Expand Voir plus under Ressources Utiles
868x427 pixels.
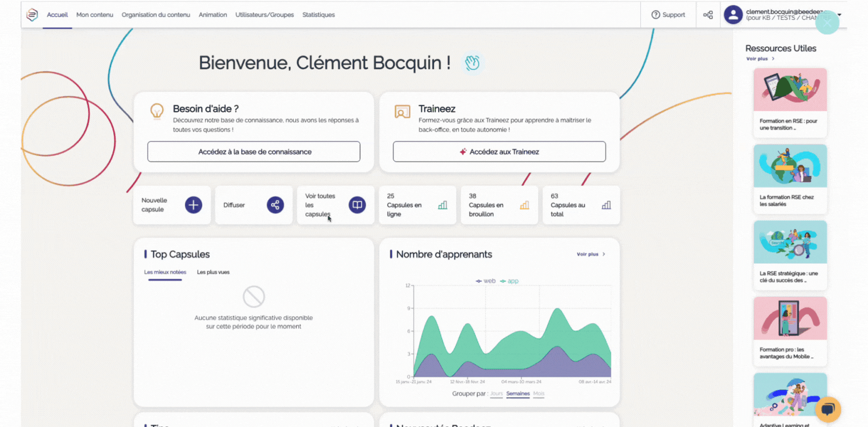pyautogui.click(x=760, y=59)
